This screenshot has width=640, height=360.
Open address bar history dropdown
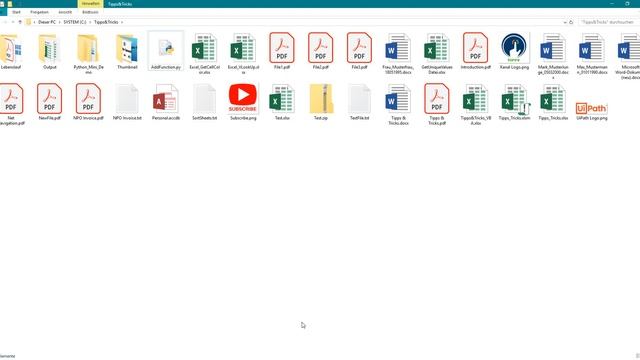coord(565,22)
